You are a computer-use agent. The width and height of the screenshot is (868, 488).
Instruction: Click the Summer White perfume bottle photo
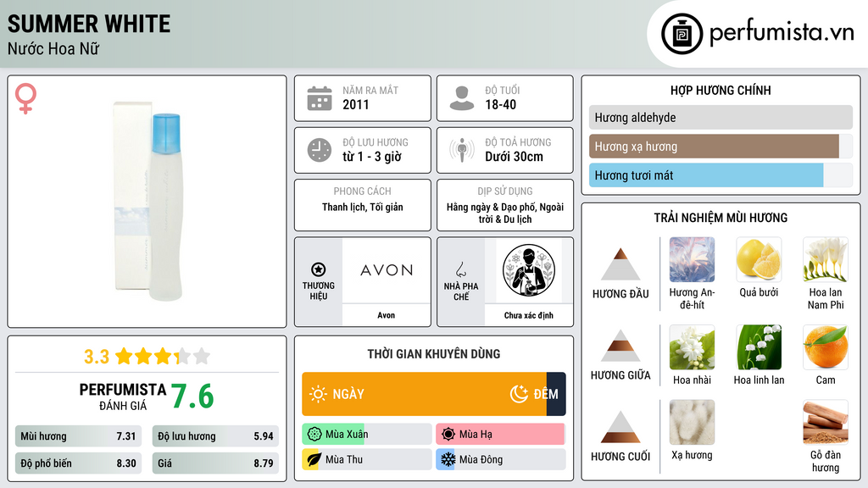click(x=147, y=201)
